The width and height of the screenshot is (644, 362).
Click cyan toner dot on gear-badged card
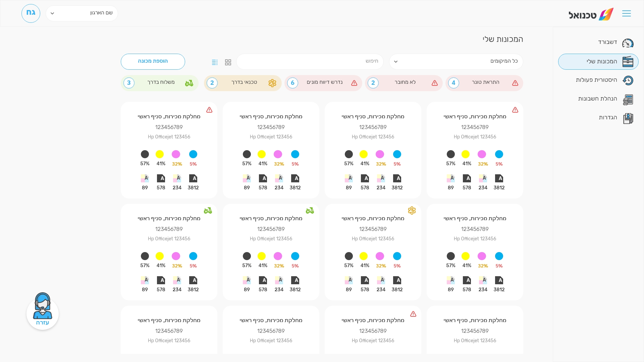[x=397, y=256]
